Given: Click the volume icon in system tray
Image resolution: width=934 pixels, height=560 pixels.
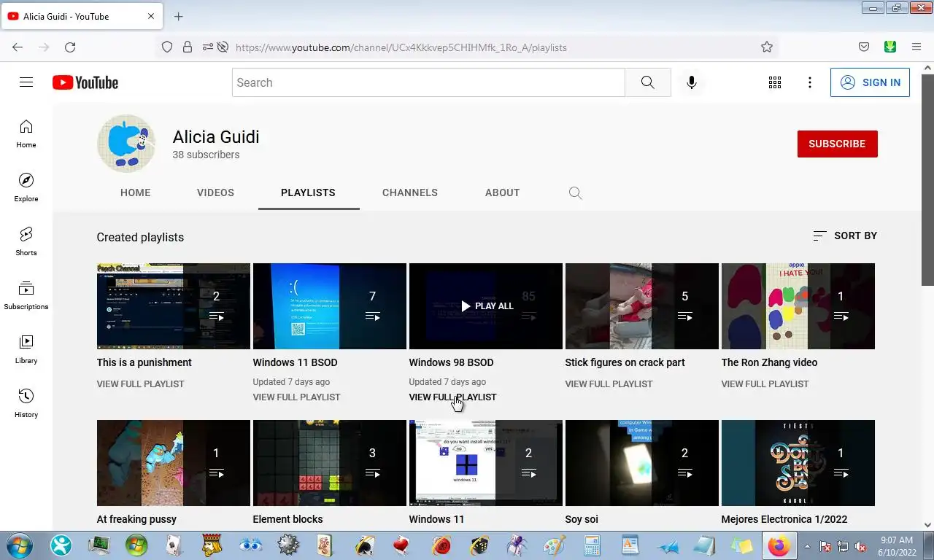Looking at the screenshot, I should click(861, 546).
